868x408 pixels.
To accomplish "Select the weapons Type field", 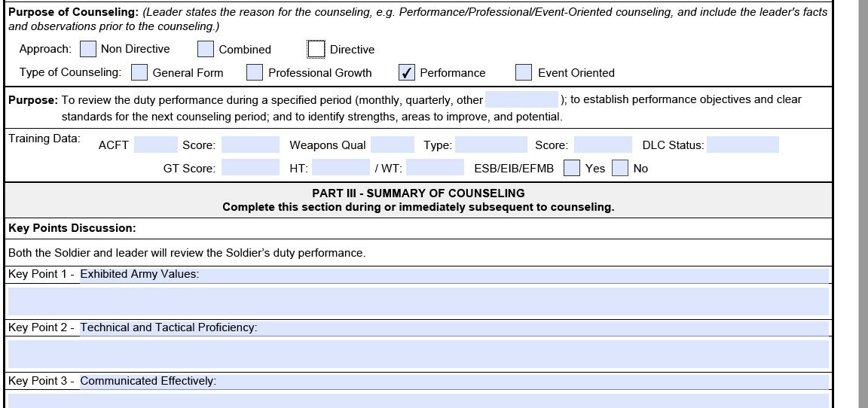I will tap(491, 145).
